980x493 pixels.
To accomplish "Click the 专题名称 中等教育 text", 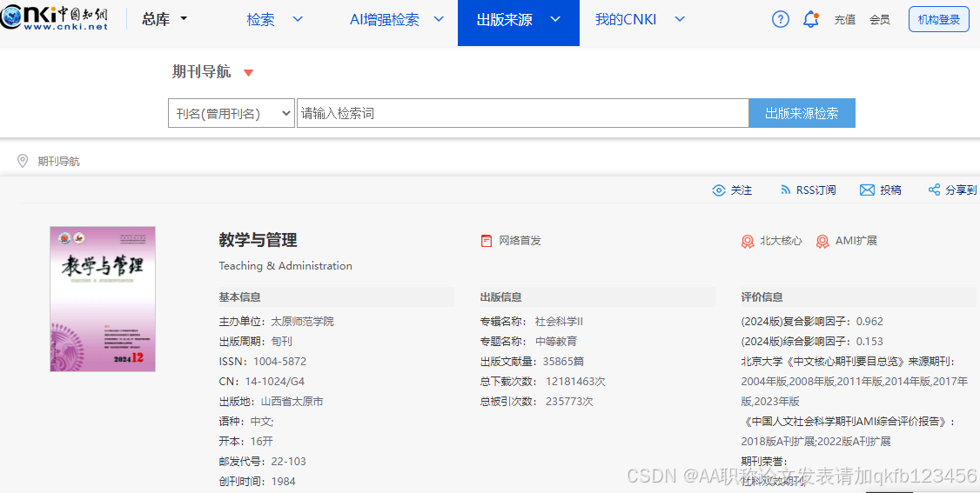I will click(x=529, y=342).
